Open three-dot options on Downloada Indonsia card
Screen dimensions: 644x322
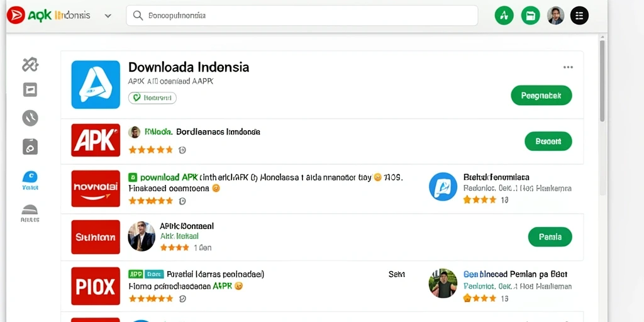pos(568,67)
